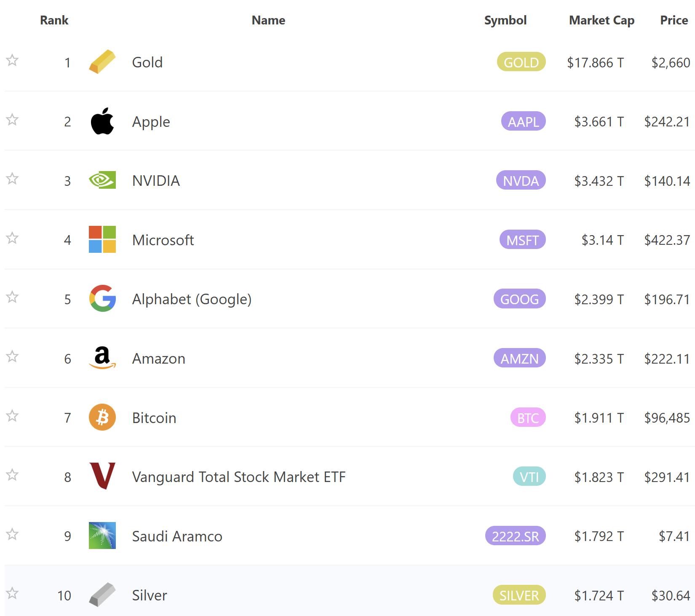Click the NVIDIA logo icon

[102, 180]
